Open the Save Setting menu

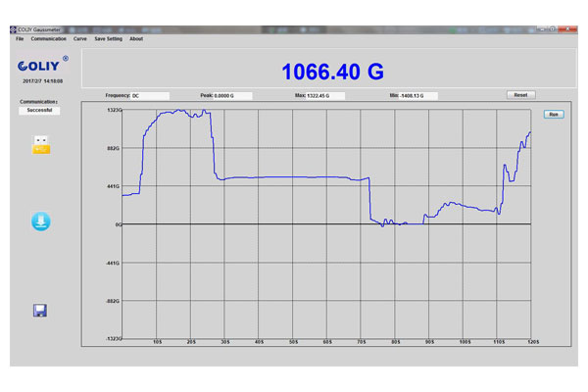pos(108,39)
